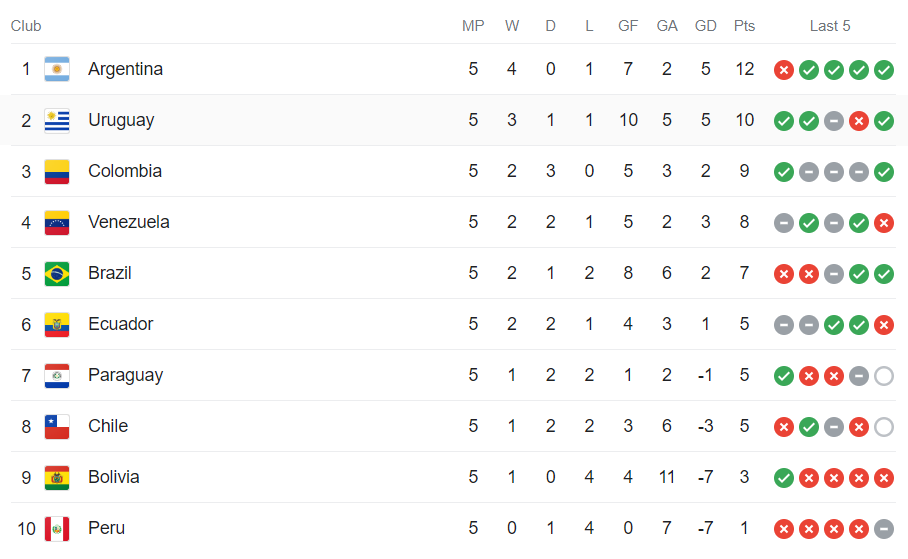
Task: Click the Argentina flag icon
Action: coord(57,69)
